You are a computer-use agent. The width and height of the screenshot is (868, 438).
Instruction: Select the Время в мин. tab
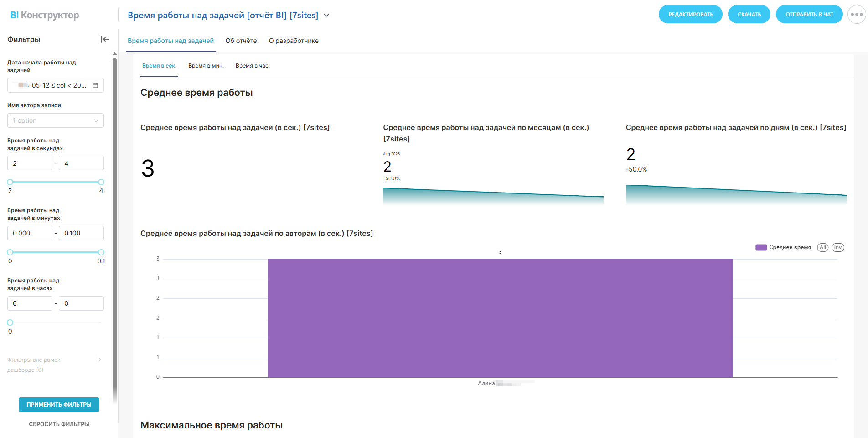[206, 66]
